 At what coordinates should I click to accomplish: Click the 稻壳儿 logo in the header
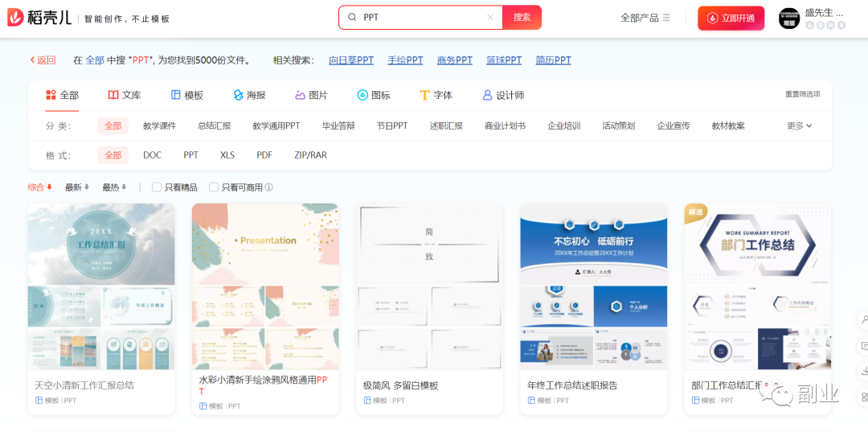tap(39, 18)
